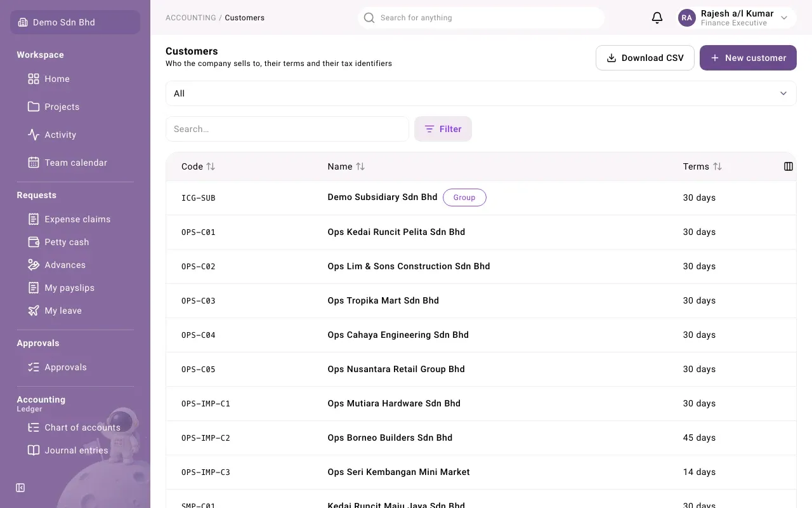Click the Expense claims receipt icon
Image resolution: width=812 pixels, height=508 pixels.
pyautogui.click(x=34, y=219)
